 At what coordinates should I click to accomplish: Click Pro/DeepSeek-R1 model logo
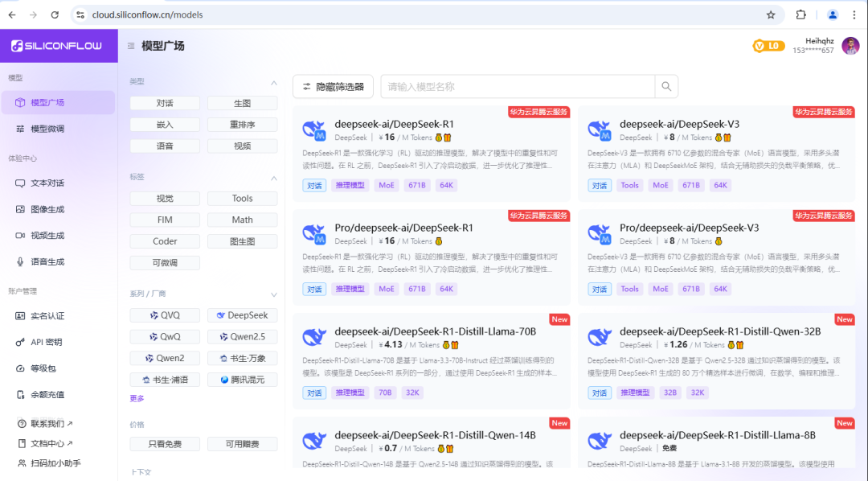click(314, 234)
